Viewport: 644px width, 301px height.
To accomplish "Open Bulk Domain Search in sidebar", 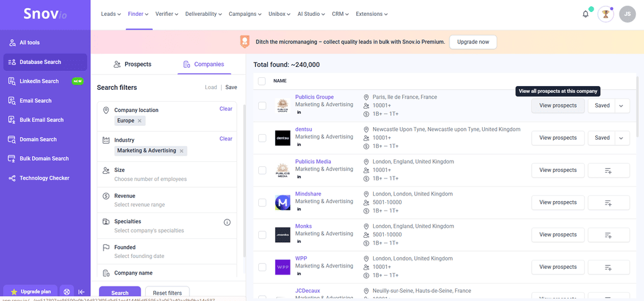I will [x=45, y=159].
